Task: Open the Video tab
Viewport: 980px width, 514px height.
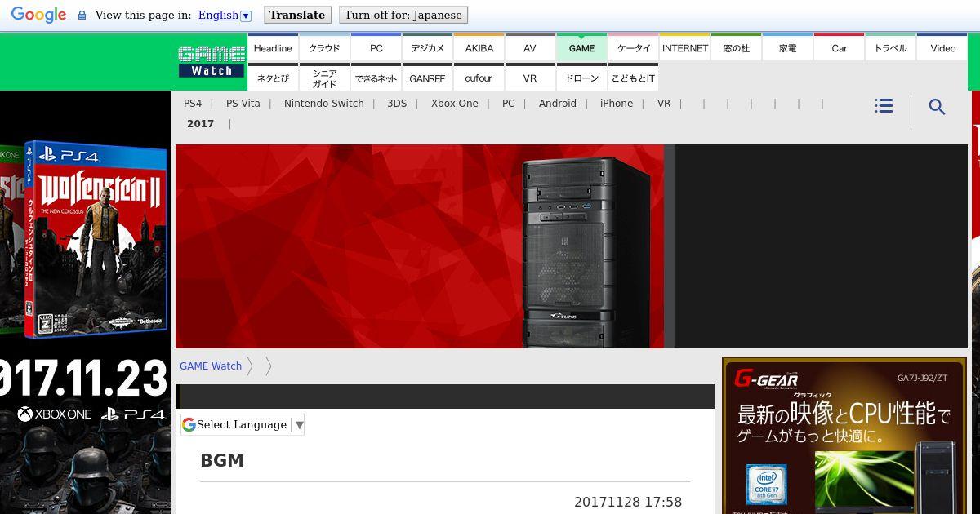Action: pos(942,47)
